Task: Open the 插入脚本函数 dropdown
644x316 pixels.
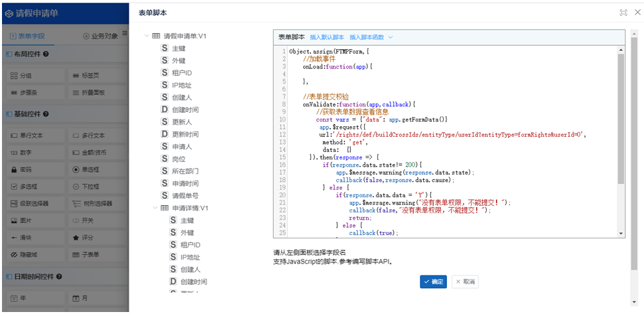Action: pos(371,37)
